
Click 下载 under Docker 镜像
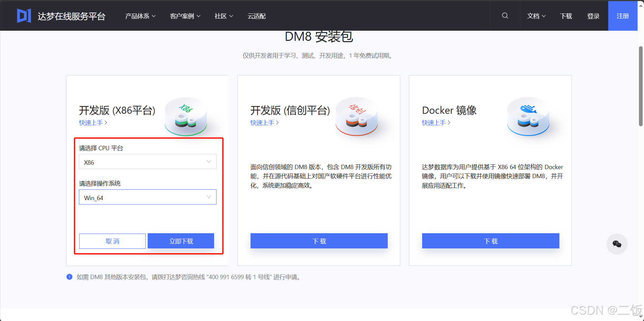pyautogui.click(x=491, y=241)
